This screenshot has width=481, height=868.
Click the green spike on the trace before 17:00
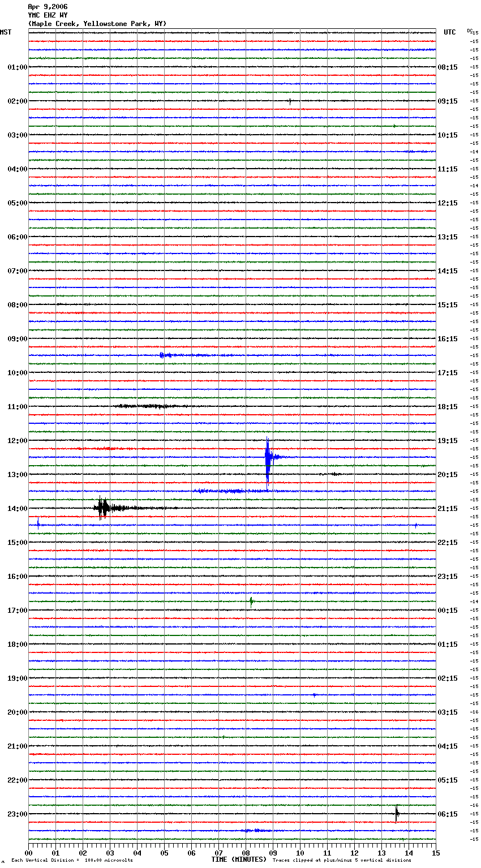point(251,601)
